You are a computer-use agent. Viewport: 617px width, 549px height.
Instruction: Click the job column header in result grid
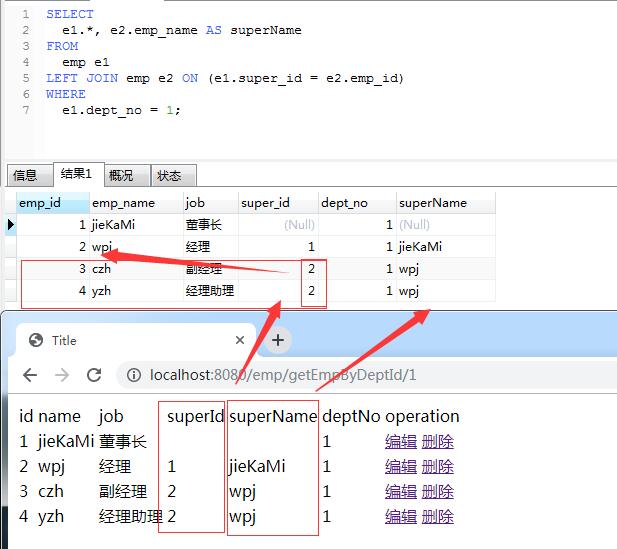coord(211,203)
